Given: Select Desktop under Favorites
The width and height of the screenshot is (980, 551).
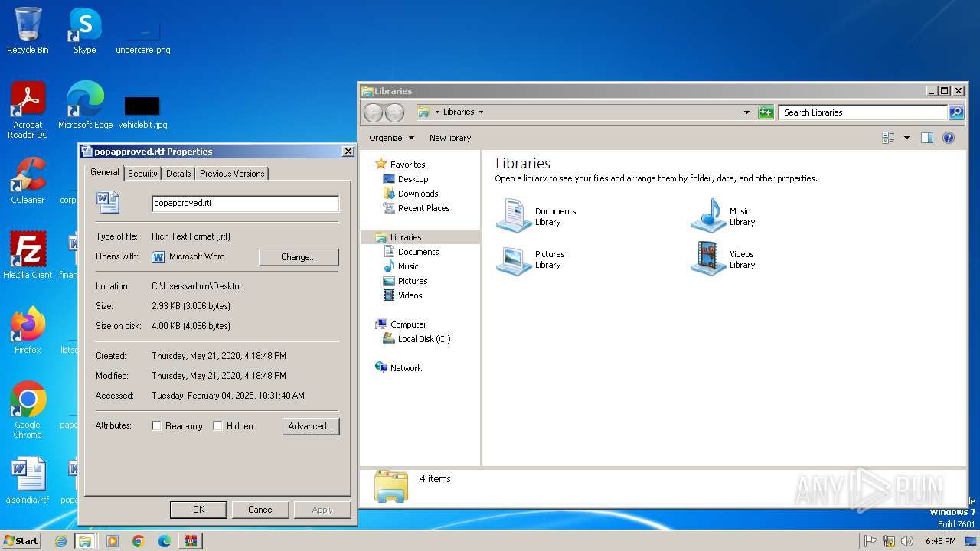Looking at the screenshot, I should click(413, 179).
